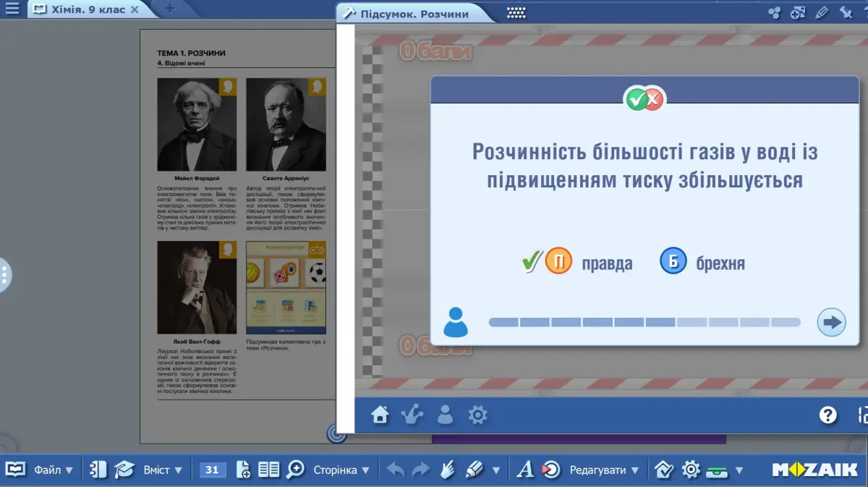
Task: Click the player profile icon in bottom bar
Action: (x=446, y=415)
